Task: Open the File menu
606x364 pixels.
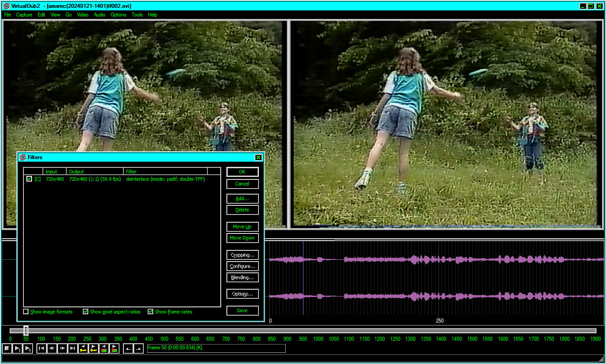Action: click(x=8, y=15)
